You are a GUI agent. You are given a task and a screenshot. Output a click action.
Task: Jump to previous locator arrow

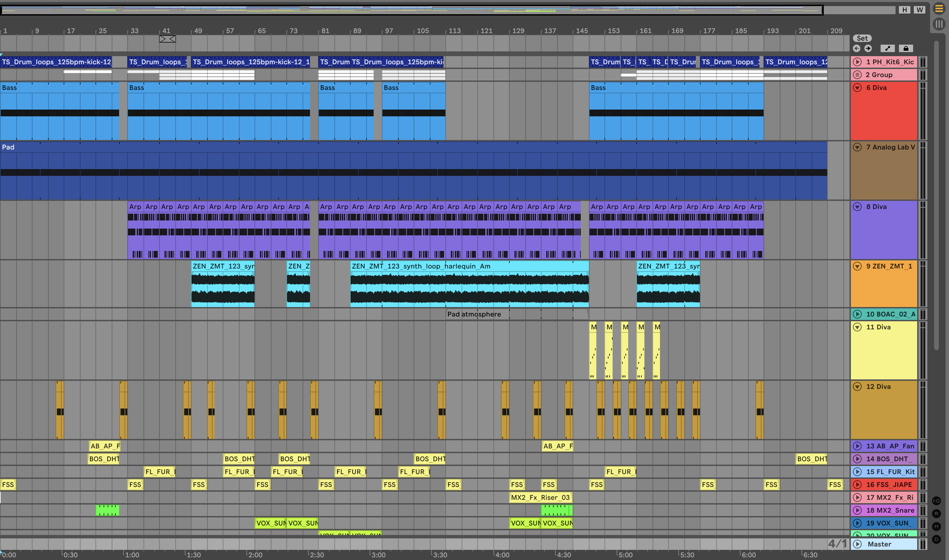tap(857, 48)
